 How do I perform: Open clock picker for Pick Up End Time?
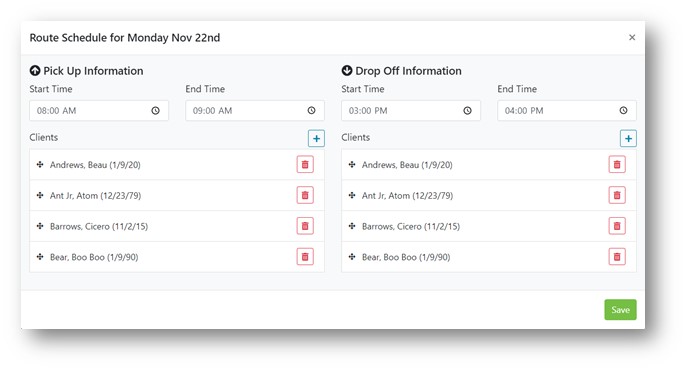312,111
